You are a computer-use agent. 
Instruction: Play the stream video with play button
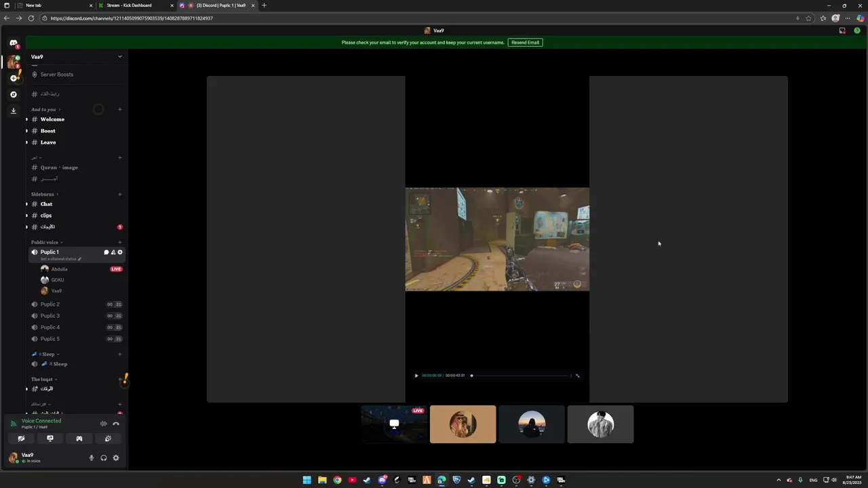pyautogui.click(x=416, y=375)
